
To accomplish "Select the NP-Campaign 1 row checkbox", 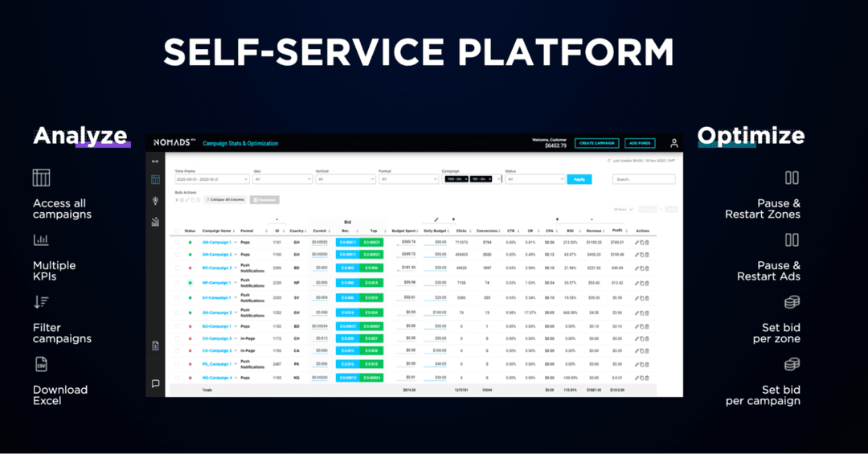I will tap(177, 283).
